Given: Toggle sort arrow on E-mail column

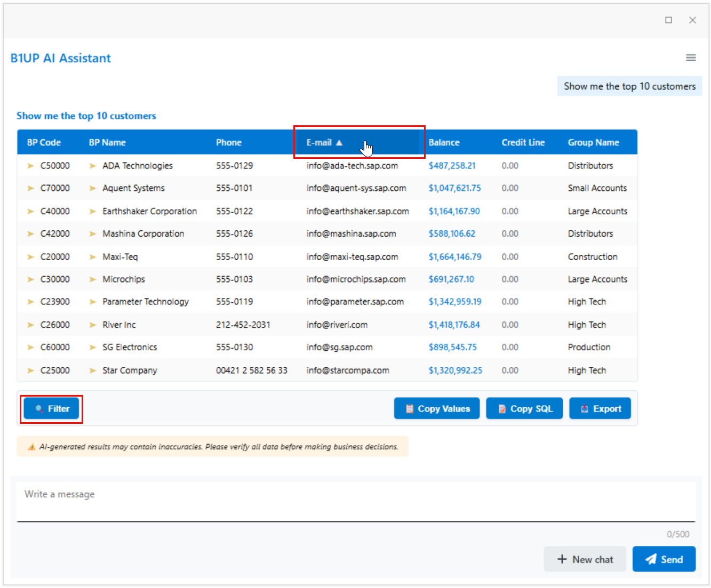Looking at the screenshot, I should click(x=339, y=143).
